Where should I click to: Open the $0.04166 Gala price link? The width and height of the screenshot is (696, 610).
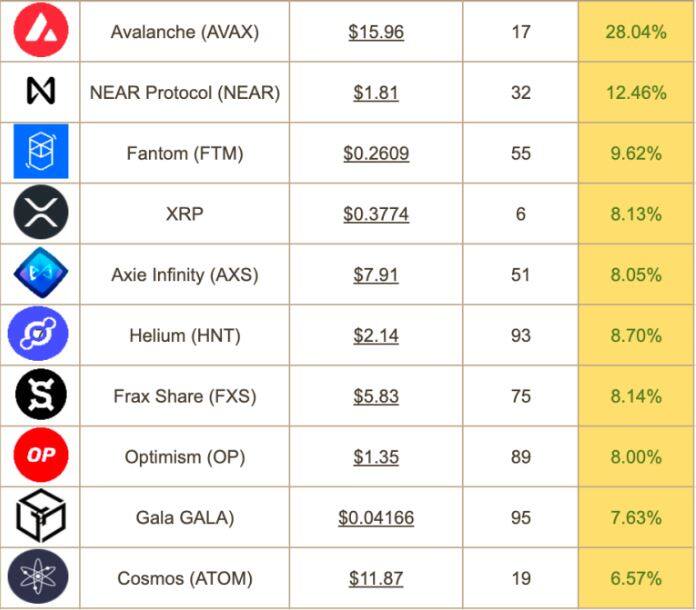click(376, 518)
